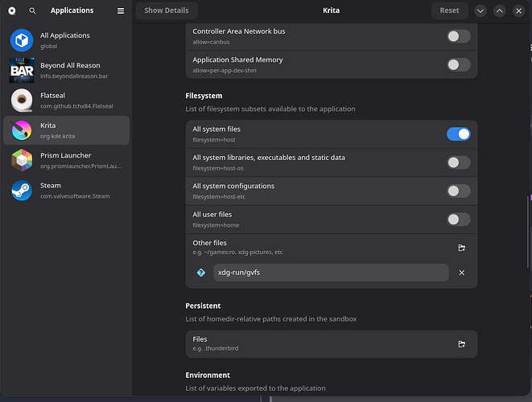Open the search in Applications sidebar
The width and height of the screenshot is (532, 402).
[32, 10]
